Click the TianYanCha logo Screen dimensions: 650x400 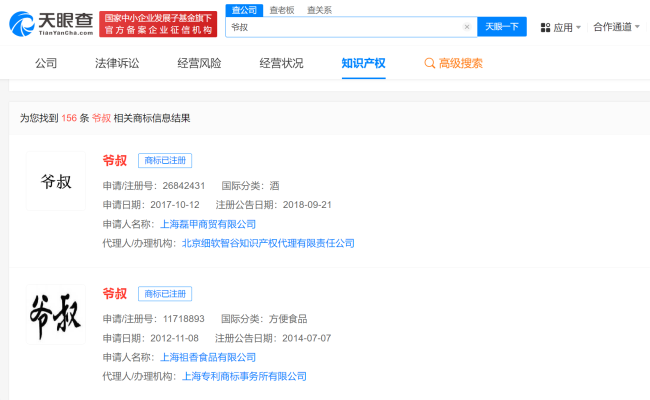pyautogui.click(x=50, y=25)
